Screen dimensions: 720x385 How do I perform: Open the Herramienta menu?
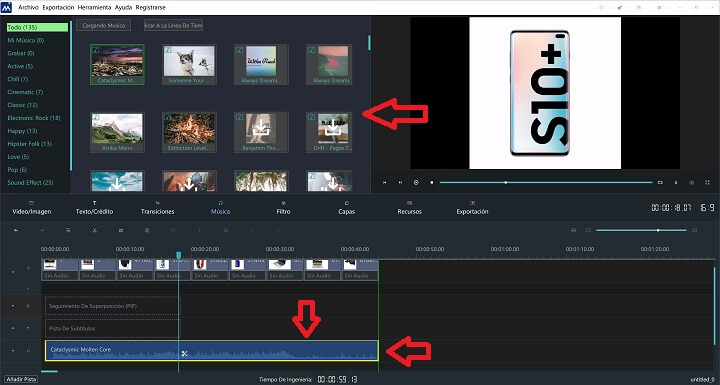[x=94, y=7]
